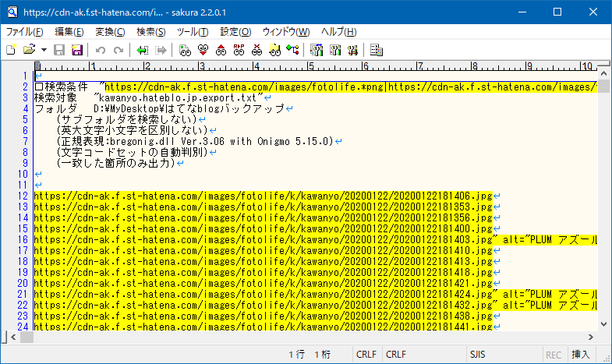
Task: Redo the last undone edit
Action: point(119,50)
